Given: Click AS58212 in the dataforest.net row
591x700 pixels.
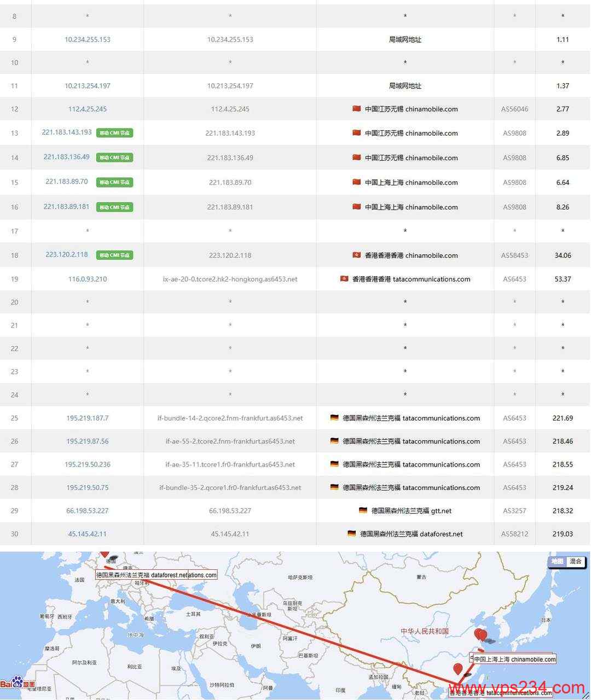Looking at the screenshot, I should [x=515, y=534].
